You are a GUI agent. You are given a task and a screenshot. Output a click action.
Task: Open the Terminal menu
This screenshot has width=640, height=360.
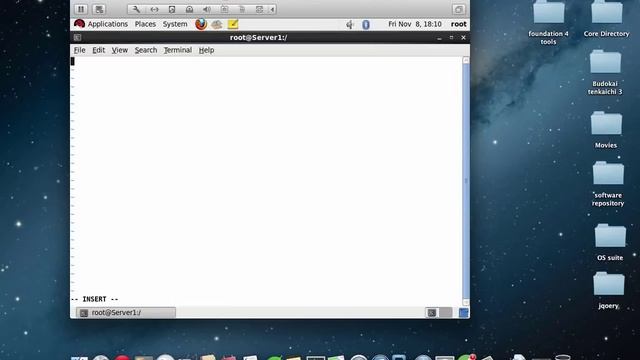coord(178,50)
